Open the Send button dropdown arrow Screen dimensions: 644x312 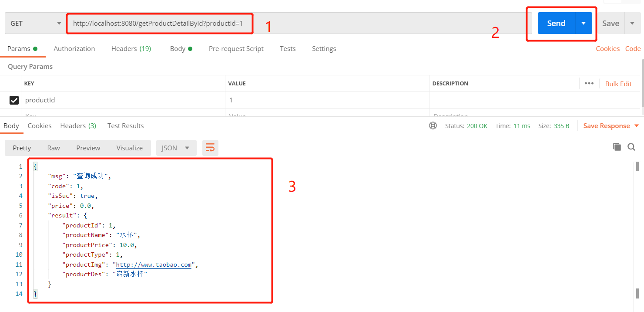tap(584, 23)
